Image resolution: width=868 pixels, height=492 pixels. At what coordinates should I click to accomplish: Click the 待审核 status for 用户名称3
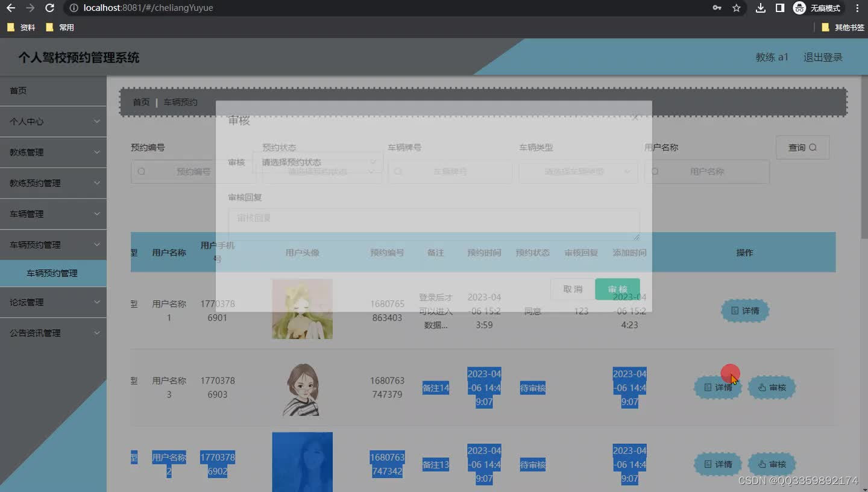(533, 388)
